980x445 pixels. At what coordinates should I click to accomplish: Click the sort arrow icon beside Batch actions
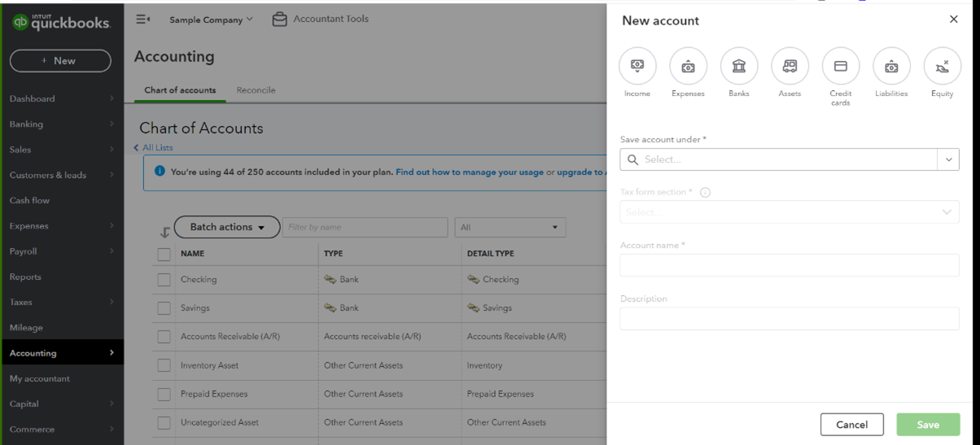[x=165, y=232]
